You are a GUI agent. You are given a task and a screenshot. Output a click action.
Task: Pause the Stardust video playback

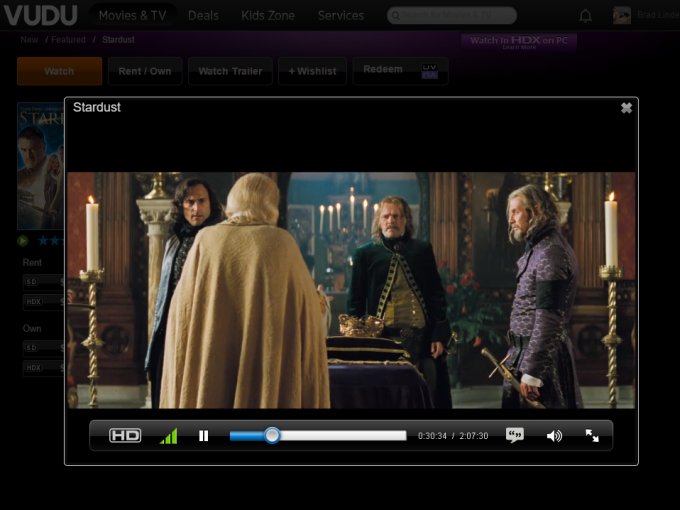pyautogui.click(x=203, y=435)
